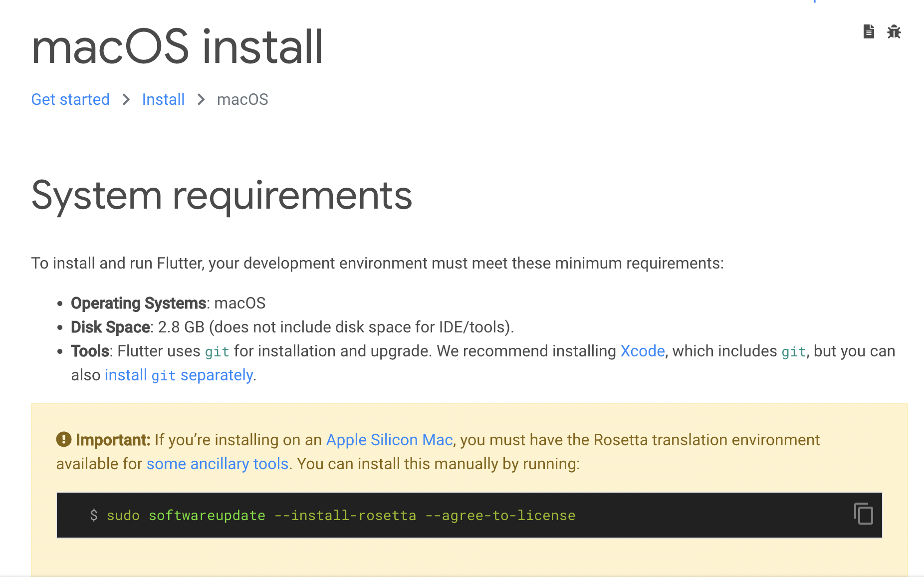The width and height of the screenshot is (924, 582).
Task: Click the dollar prompt in code block
Action: 94,515
